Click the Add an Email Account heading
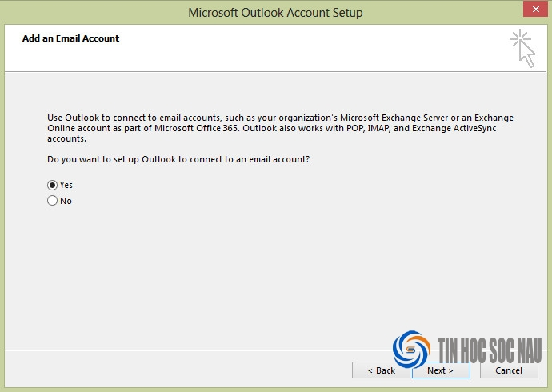Screen dimensions: 552x392 point(70,38)
